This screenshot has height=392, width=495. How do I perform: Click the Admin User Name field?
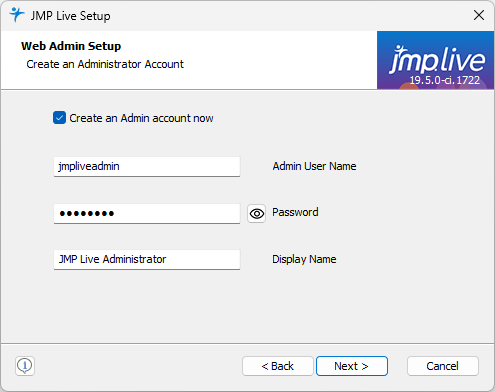pos(147,166)
